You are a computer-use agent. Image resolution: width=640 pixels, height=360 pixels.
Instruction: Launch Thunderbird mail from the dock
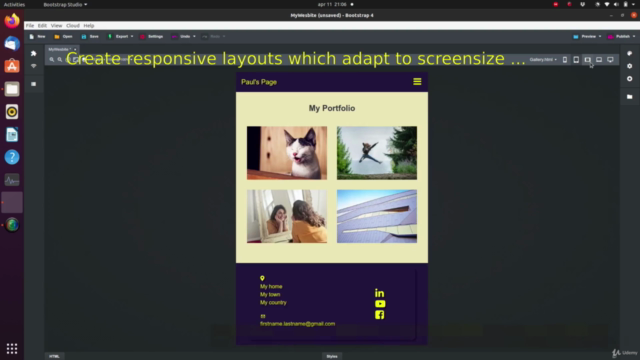12,43
